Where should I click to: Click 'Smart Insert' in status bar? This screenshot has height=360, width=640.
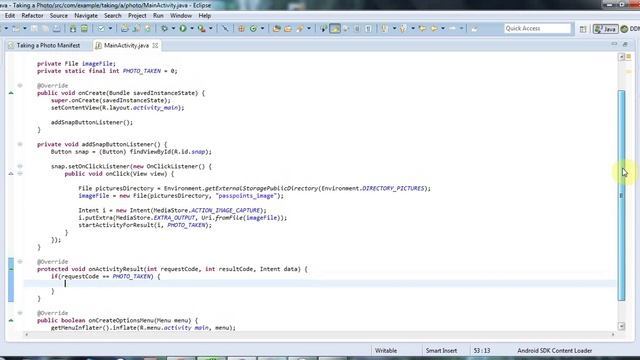coord(441,351)
